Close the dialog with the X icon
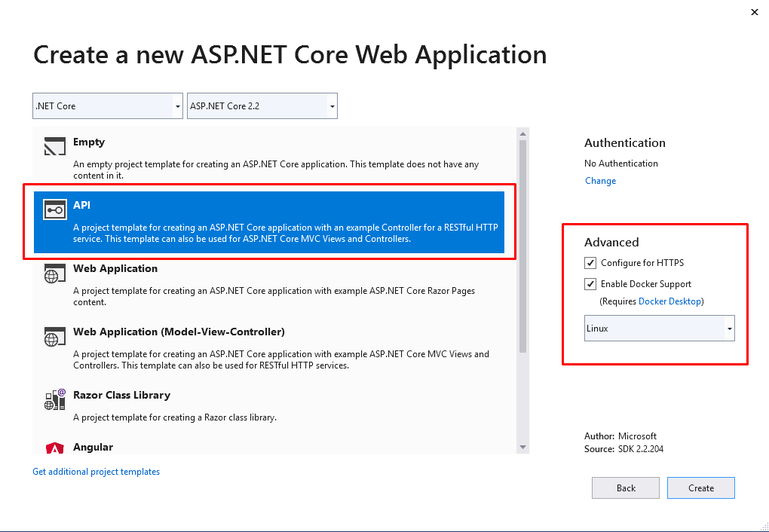The height and width of the screenshot is (532, 769). (755, 12)
